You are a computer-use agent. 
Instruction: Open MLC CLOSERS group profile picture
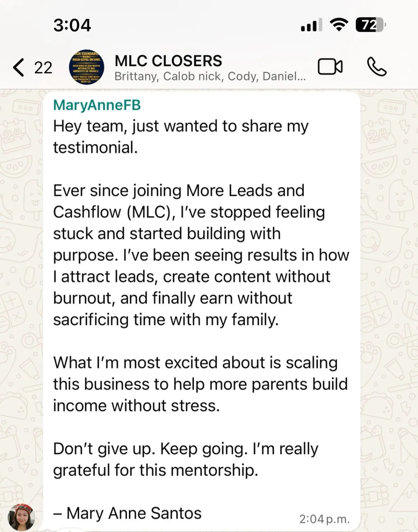coord(86,67)
